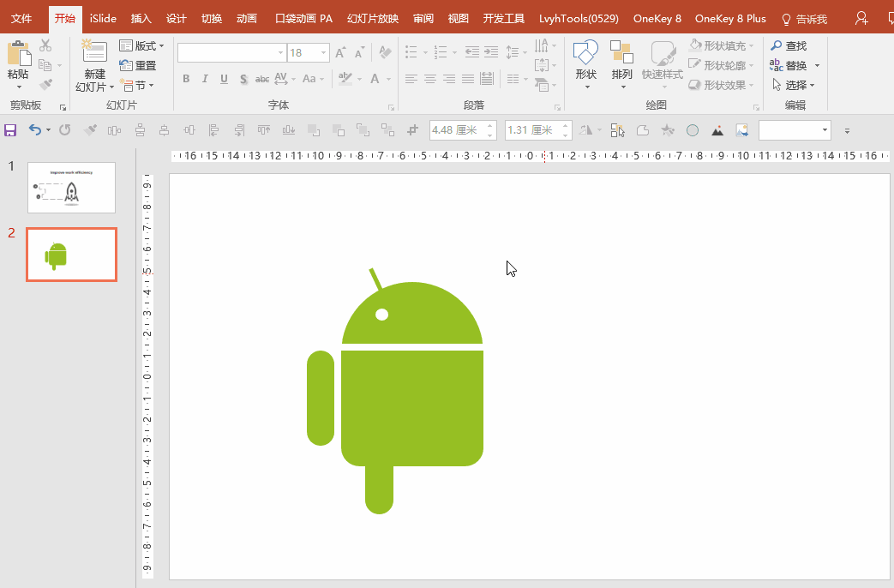Click the rotate dropdown icon in quick toolbar
The width and height of the screenshot is (894, 588).
[x=590, y=130]
